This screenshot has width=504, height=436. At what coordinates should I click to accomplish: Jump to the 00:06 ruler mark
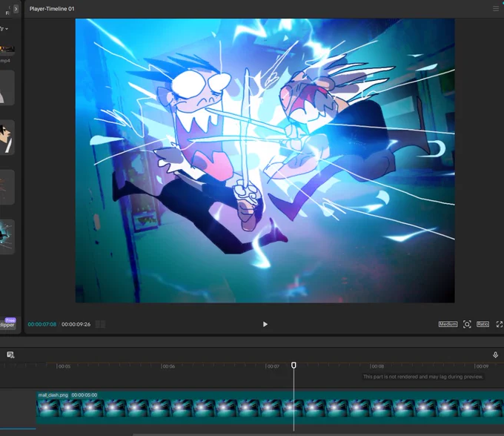pos(168,366)
